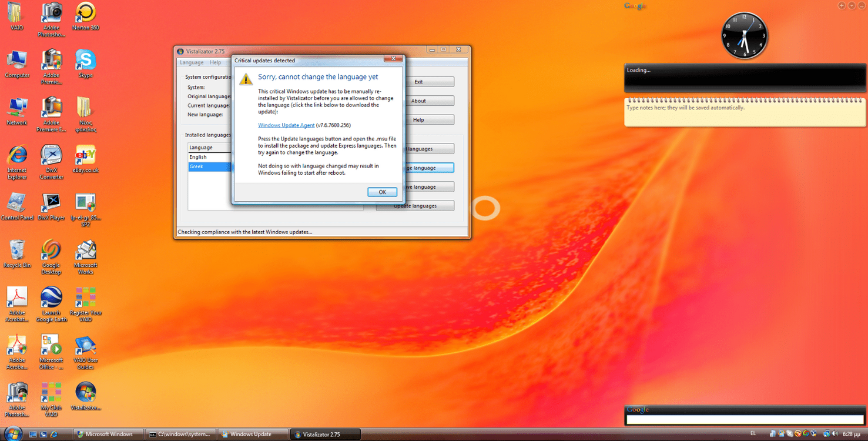This screenshot has height=441, width=868.
Task: Click the analog clock gadget
Action: [x=745, y=35]
